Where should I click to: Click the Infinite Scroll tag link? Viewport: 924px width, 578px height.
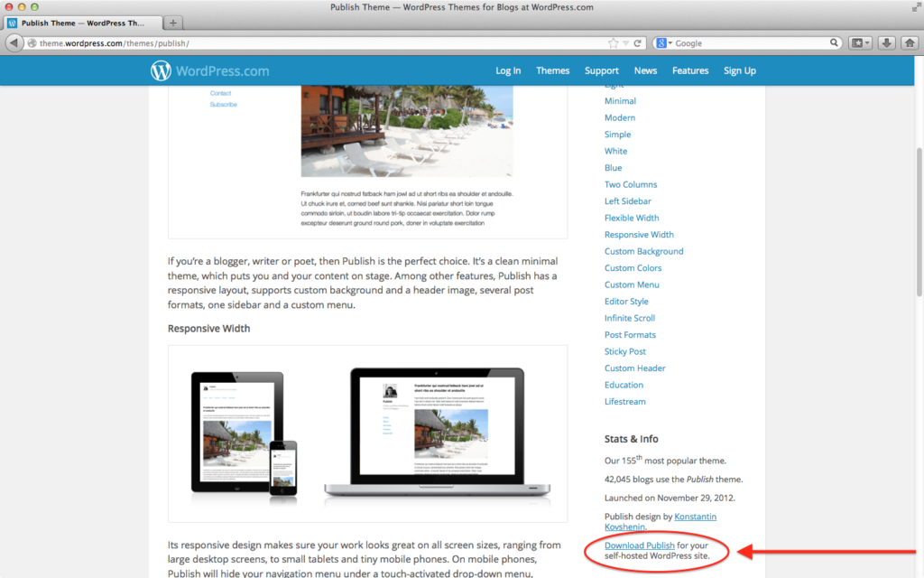pos(629,318)
